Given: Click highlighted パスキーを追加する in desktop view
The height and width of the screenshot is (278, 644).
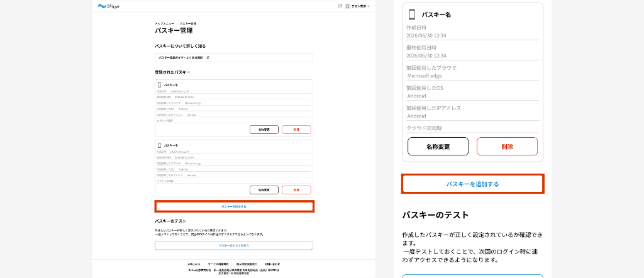Looking at the screenshot, I should 234,206.
